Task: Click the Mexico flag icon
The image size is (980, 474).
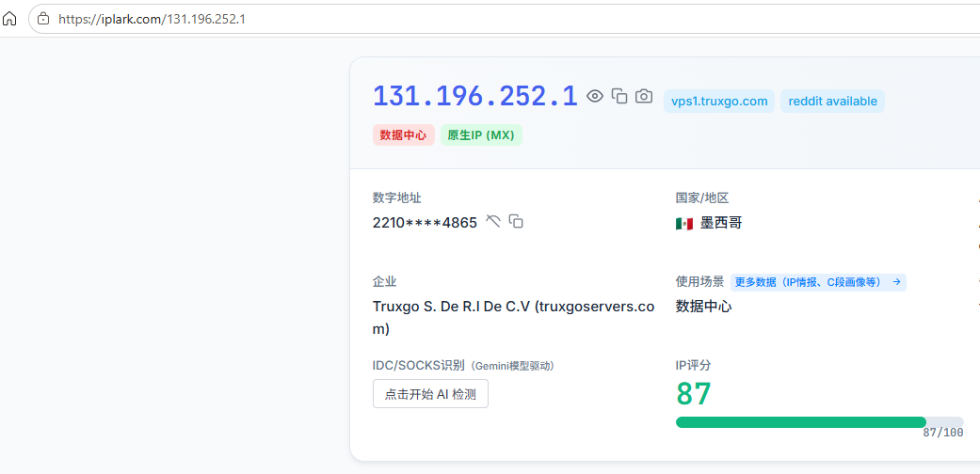Action: point(684,224)
